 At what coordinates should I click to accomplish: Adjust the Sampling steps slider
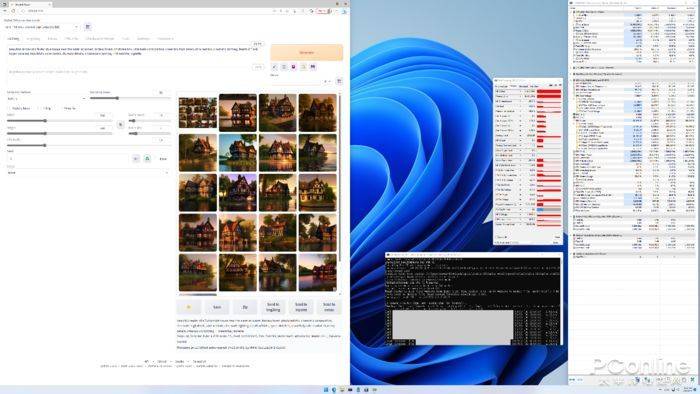tap(130, 98)
